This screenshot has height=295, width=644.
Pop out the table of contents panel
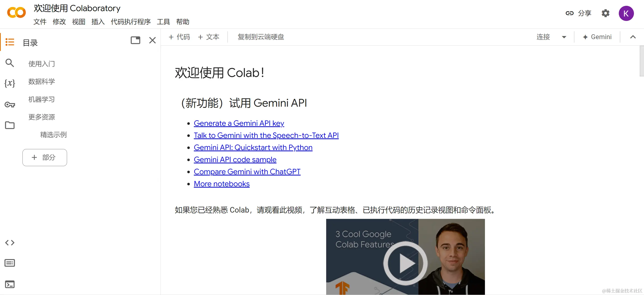tap(135, 40)
